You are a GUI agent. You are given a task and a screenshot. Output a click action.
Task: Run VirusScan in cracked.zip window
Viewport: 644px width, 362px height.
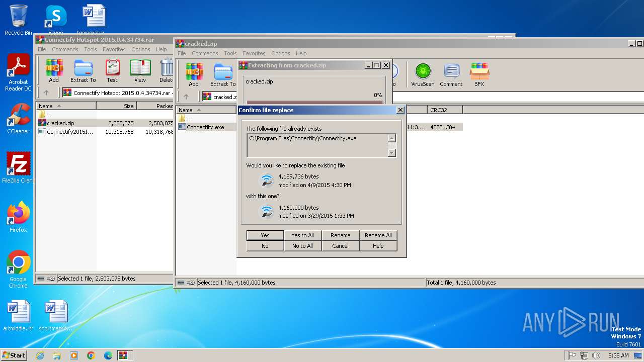click(423, 75)
